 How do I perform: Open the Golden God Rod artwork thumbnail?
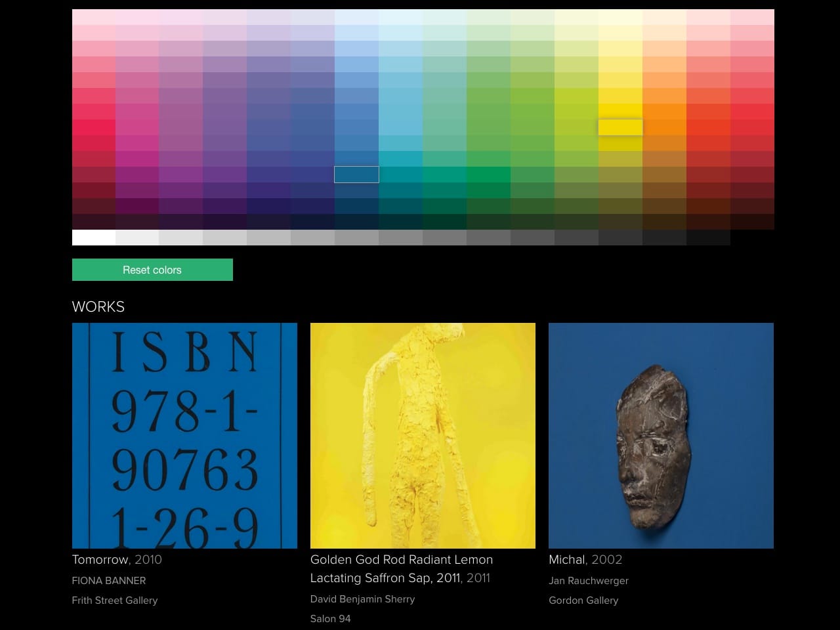click(x=423, y=435)
